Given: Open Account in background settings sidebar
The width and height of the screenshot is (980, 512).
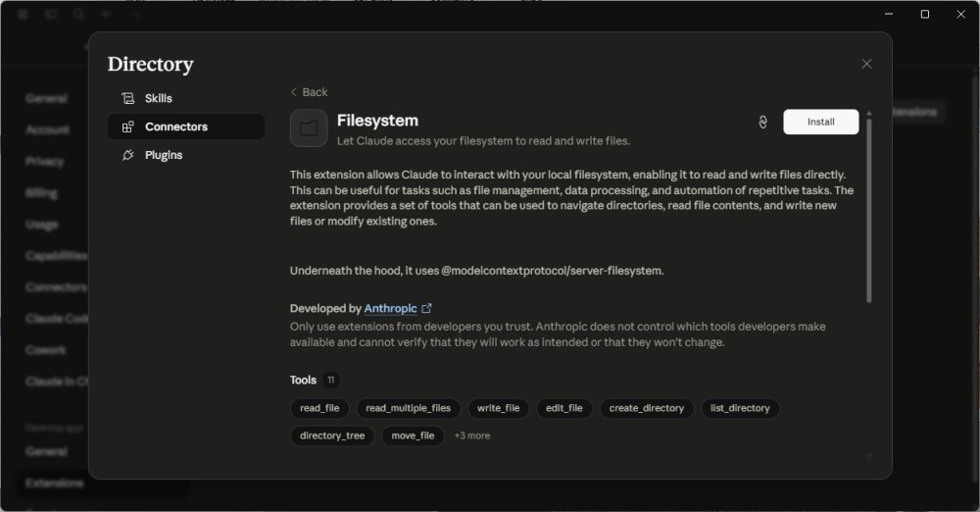Looking at the screenshot, I should (47, 129).
